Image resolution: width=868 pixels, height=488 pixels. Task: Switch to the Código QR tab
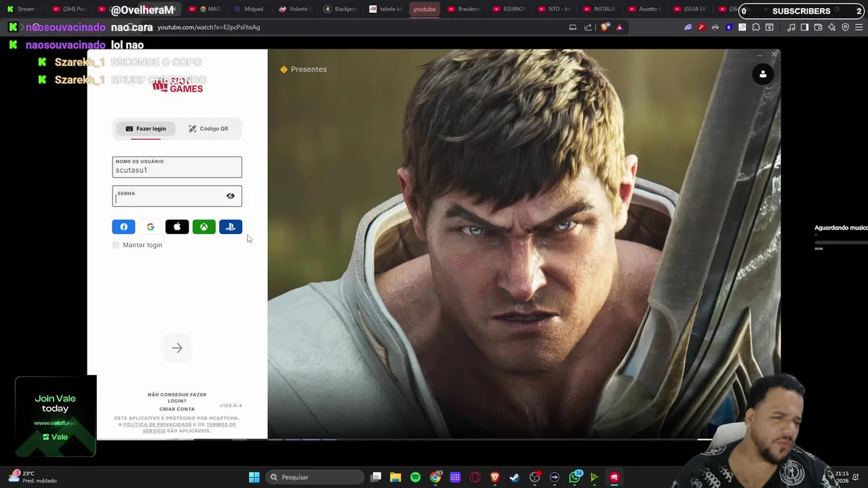point(208,129)
